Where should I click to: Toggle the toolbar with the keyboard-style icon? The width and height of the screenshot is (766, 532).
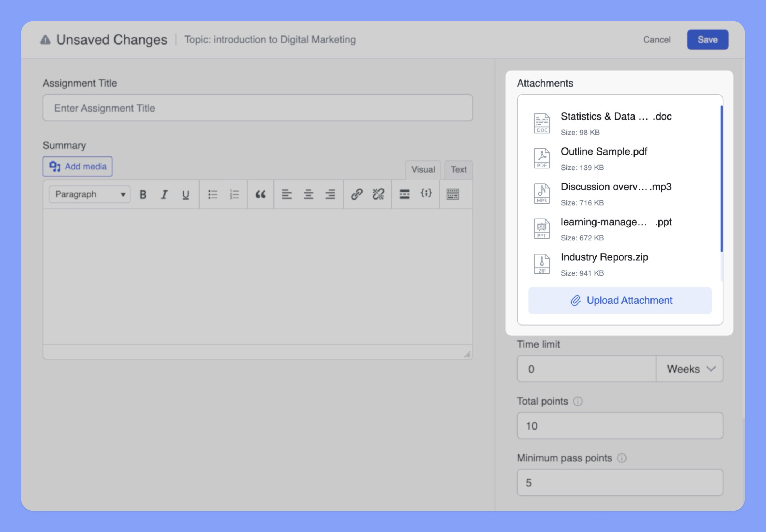click(x=452, y=194)
